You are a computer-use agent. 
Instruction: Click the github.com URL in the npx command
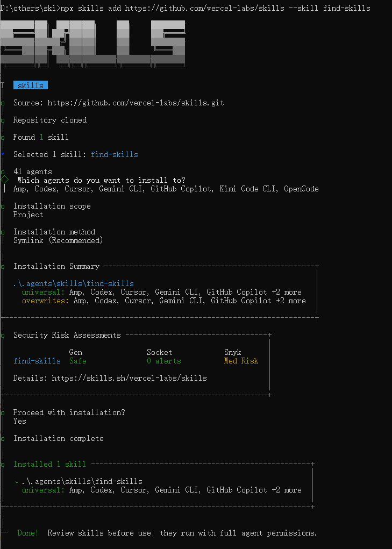point(205,8)
